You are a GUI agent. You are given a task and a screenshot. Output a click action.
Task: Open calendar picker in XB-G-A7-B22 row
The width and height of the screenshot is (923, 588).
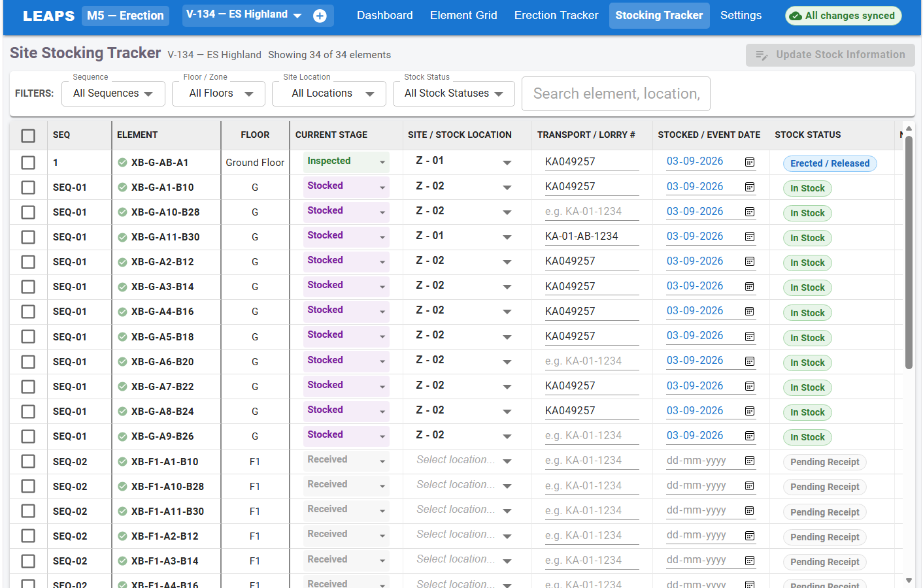pyautogui.click(x=750, y=386)
